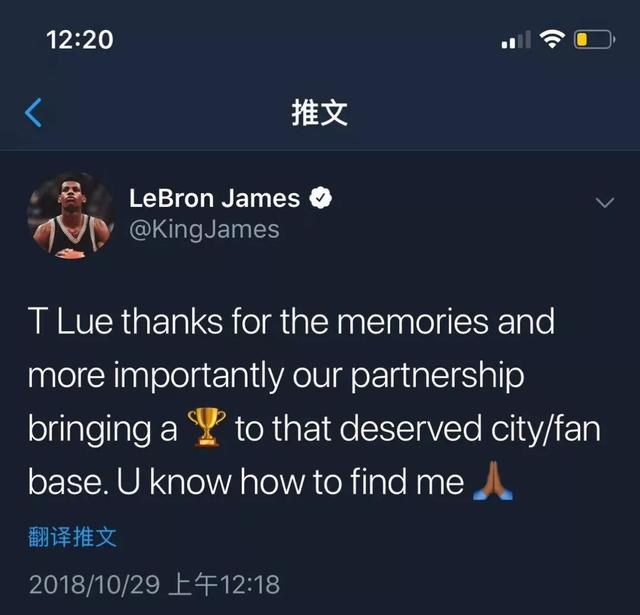
Task: Click the 翻译推文 translate link
Action: (x=73, y=537)
